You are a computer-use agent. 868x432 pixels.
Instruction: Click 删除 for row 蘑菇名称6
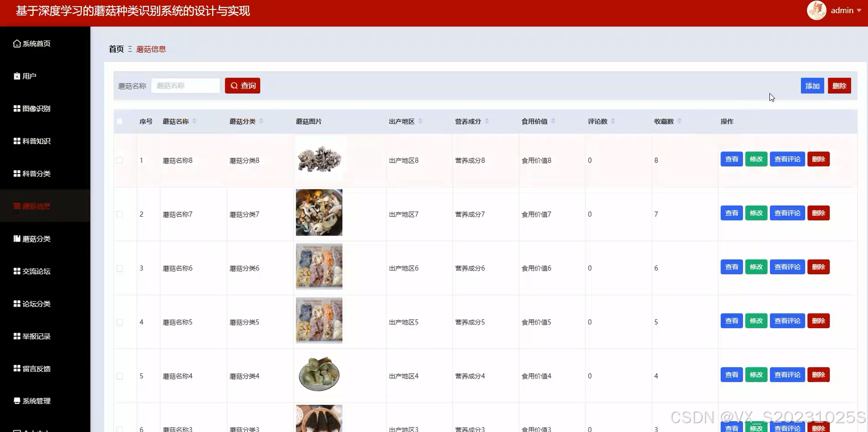coord(819,267)
